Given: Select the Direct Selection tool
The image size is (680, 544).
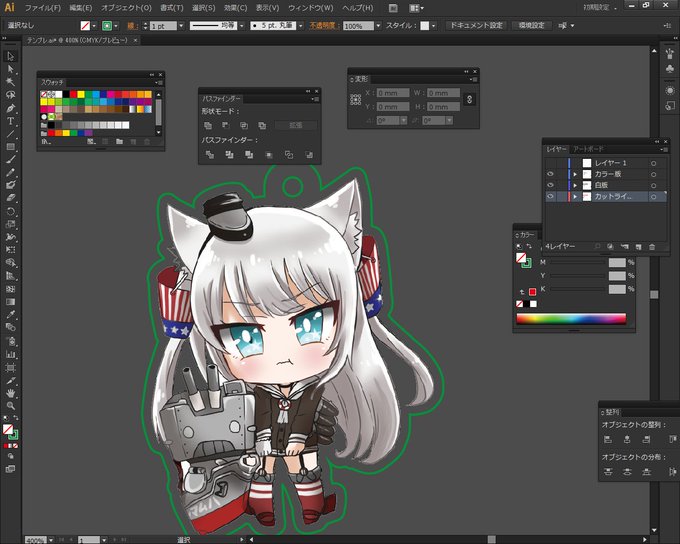Looking at the screenshot, I should tap(10, 69).
